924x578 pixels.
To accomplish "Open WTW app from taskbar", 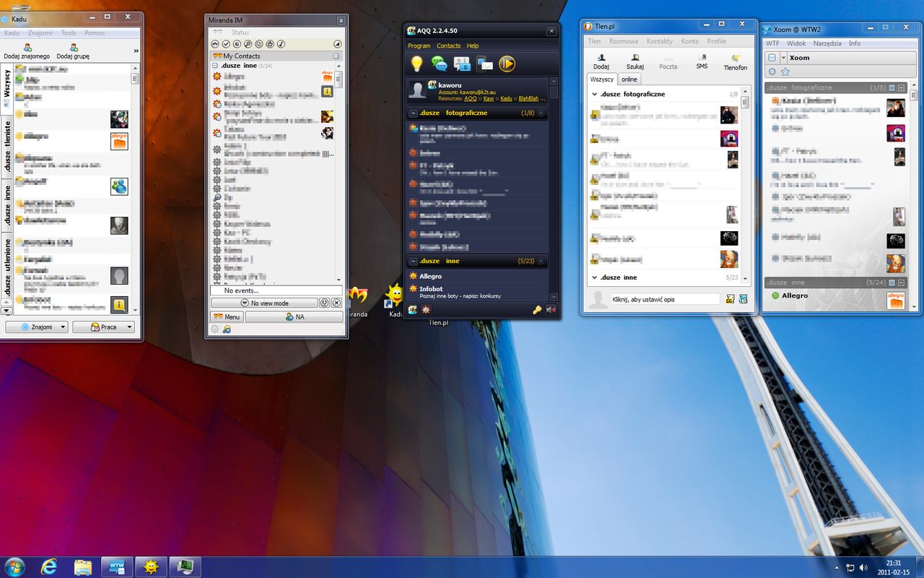I will point(116,566).
